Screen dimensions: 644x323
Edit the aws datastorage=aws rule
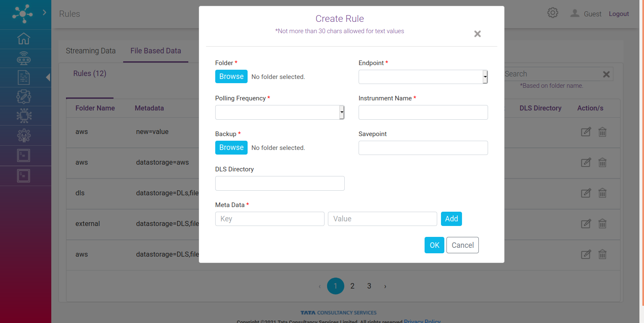[586, 163]
